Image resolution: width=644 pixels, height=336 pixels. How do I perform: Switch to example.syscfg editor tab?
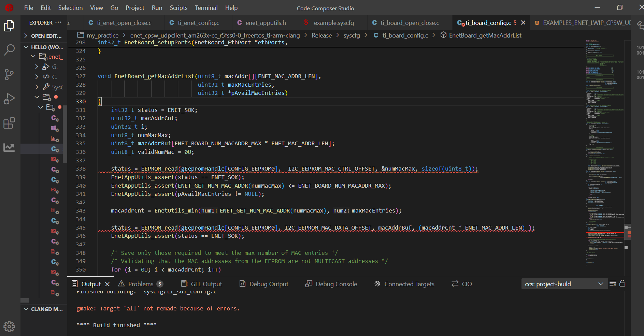333,23
